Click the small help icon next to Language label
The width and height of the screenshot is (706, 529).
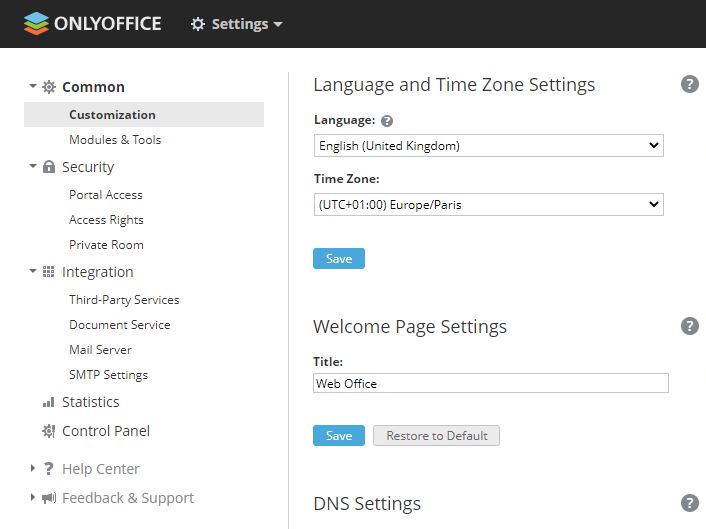pyautogui.click(x=387, y=121)
